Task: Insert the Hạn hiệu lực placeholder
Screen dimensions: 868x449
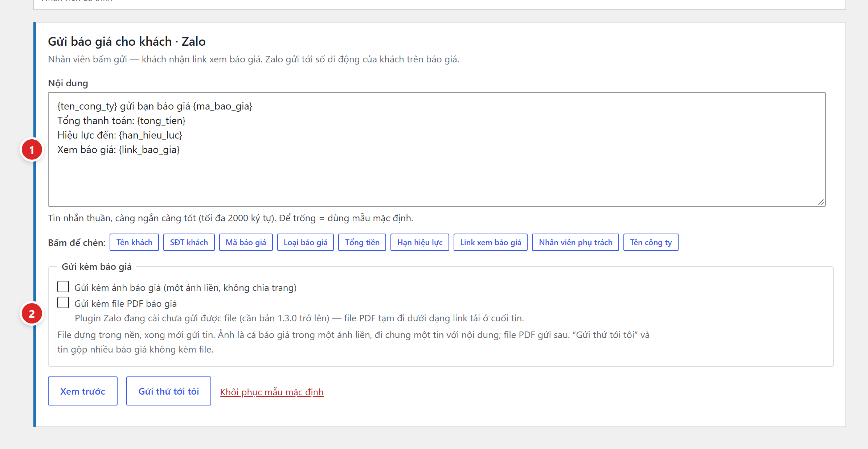Action: point(420,242)
